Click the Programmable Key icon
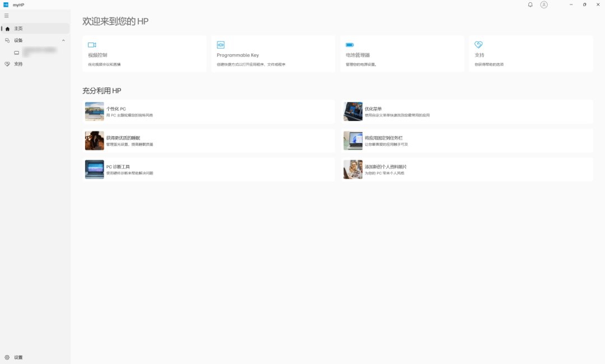Image resolution: width=605 pixels, height=364 pixels. click(221, 45)
